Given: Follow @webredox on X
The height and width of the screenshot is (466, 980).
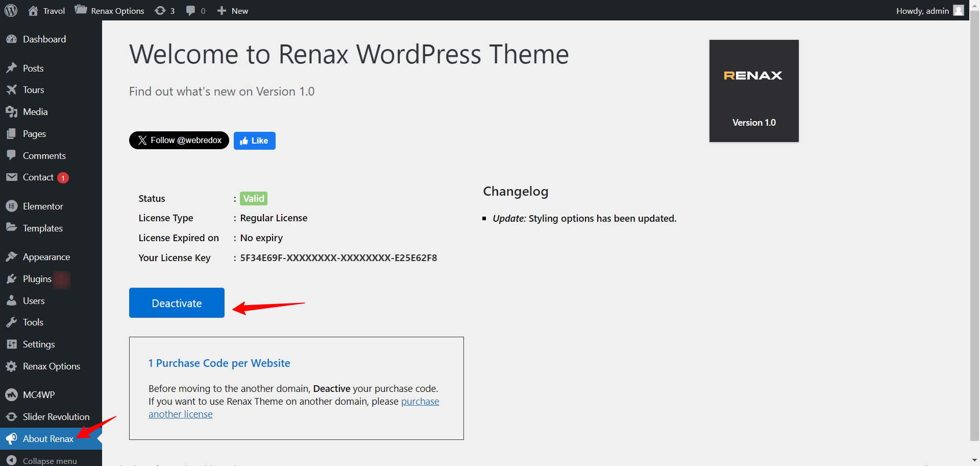Looking at the screenshot, I should (x=179, y=141).
